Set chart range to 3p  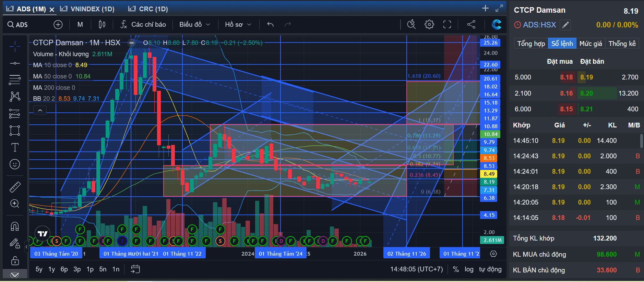coord(77,269)
